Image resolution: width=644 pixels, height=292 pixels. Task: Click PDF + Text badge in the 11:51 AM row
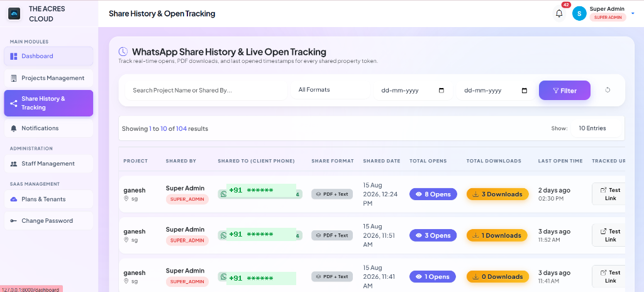(332, 235)
